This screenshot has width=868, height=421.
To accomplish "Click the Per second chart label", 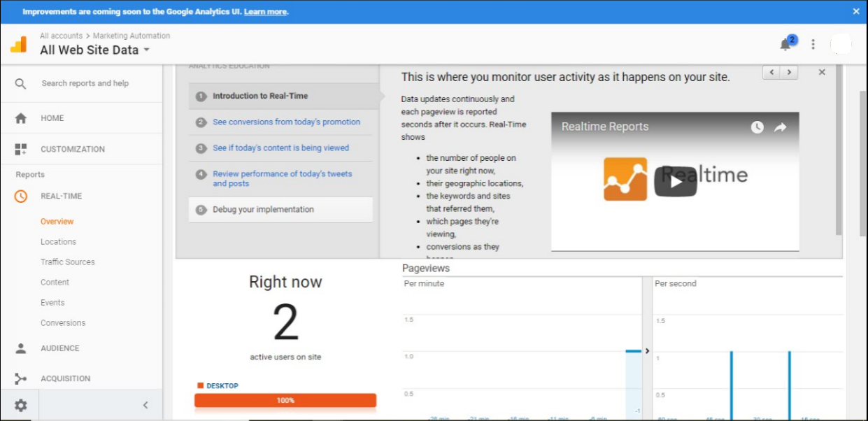I will 676,284.
